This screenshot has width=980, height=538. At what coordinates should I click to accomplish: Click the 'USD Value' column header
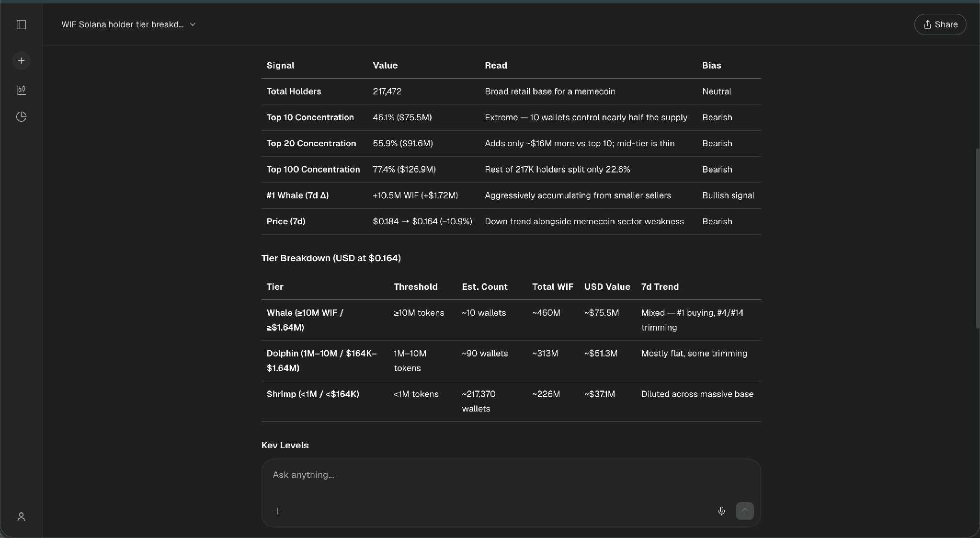tap(607, 287)
